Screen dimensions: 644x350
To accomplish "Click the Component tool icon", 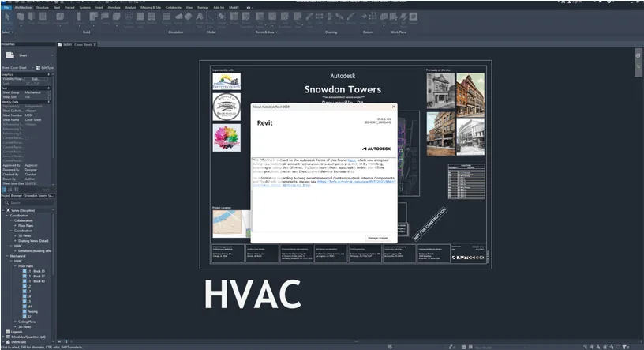I will 60,17.
